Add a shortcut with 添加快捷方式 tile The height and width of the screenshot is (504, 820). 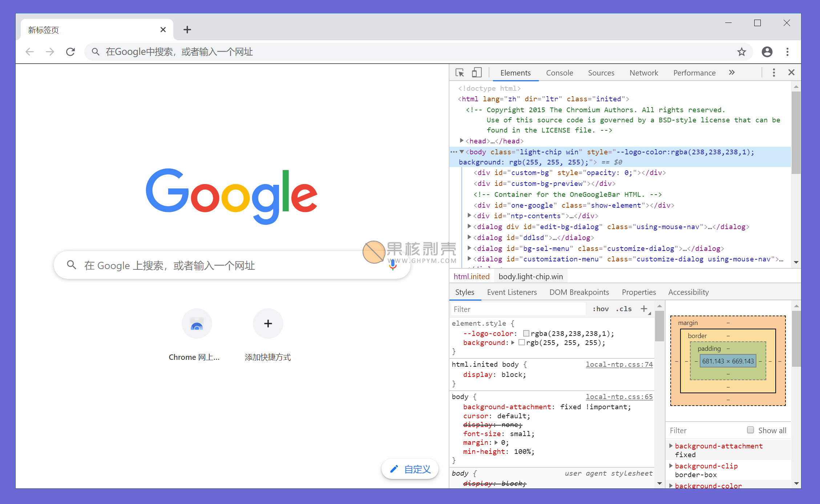(x=268, y=335)
